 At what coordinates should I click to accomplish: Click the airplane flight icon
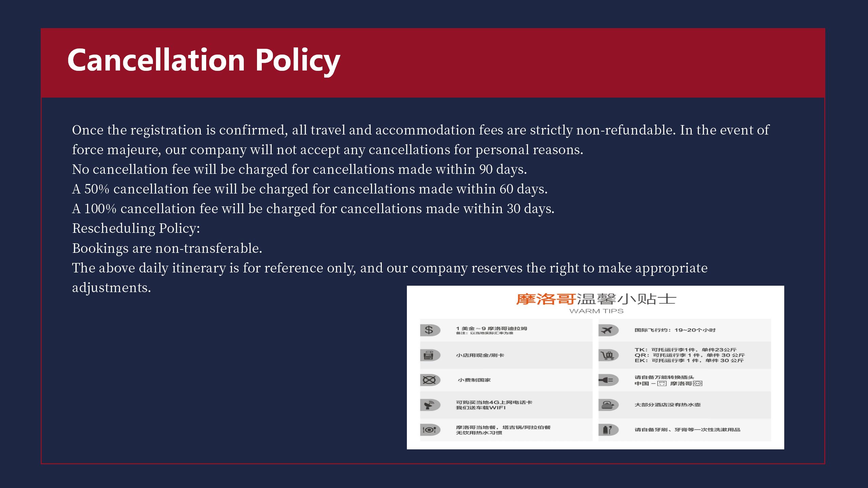pos(607,330)
